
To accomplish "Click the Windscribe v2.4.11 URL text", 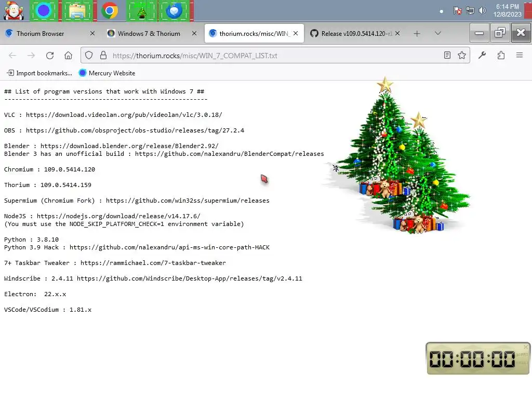I will [x=189, y=278].
